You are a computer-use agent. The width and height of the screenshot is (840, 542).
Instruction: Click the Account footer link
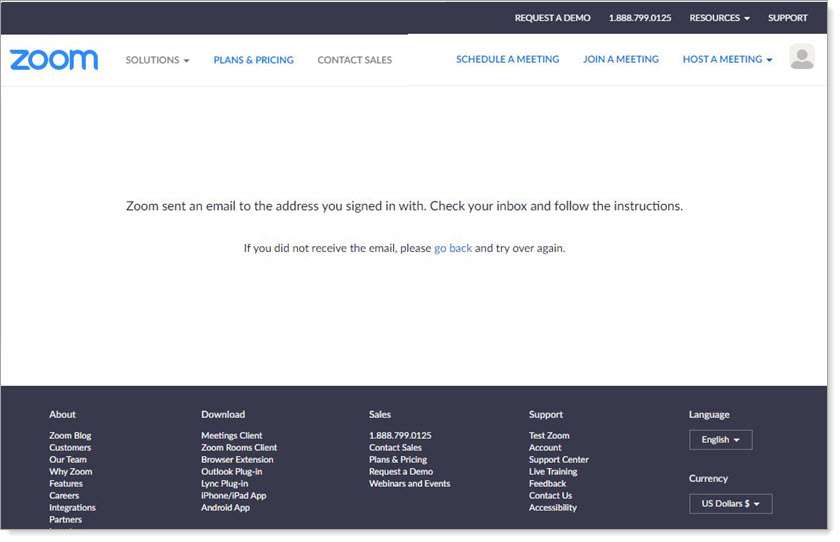pyautogui.click(x=545, y=447)
